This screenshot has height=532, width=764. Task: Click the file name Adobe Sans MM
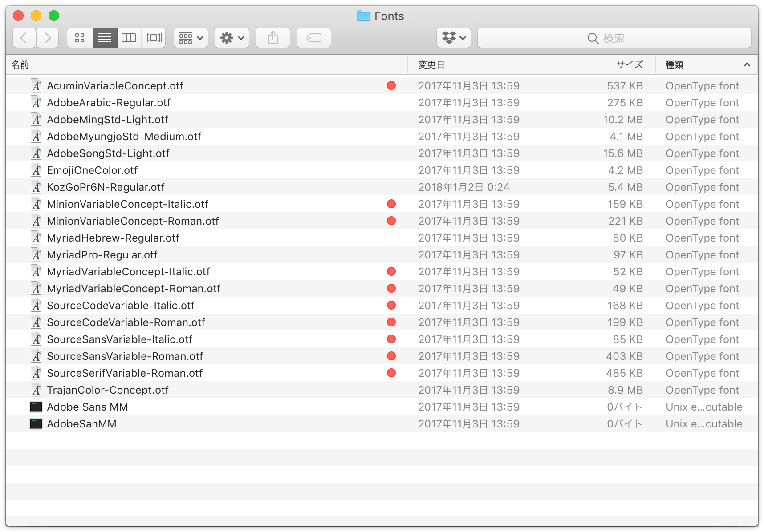(87, 407)
